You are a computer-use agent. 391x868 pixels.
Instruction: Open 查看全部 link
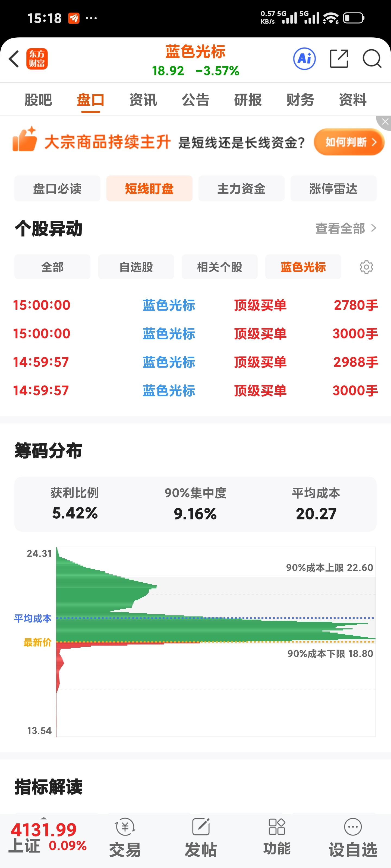point(346,228)
